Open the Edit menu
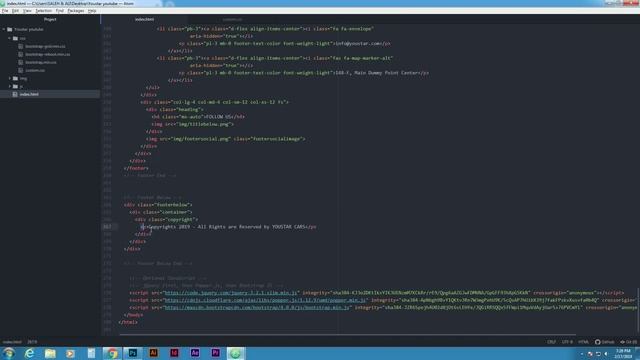 click(x=16, y=11)
